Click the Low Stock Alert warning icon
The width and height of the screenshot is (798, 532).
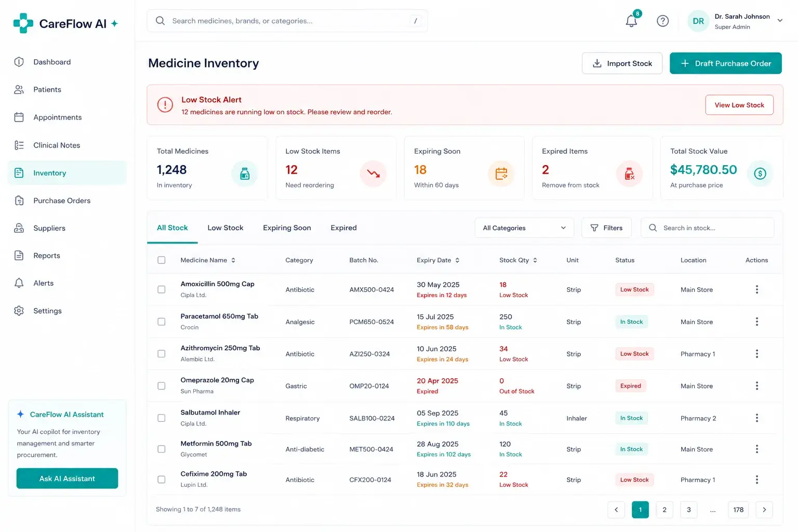coord(165,105)
